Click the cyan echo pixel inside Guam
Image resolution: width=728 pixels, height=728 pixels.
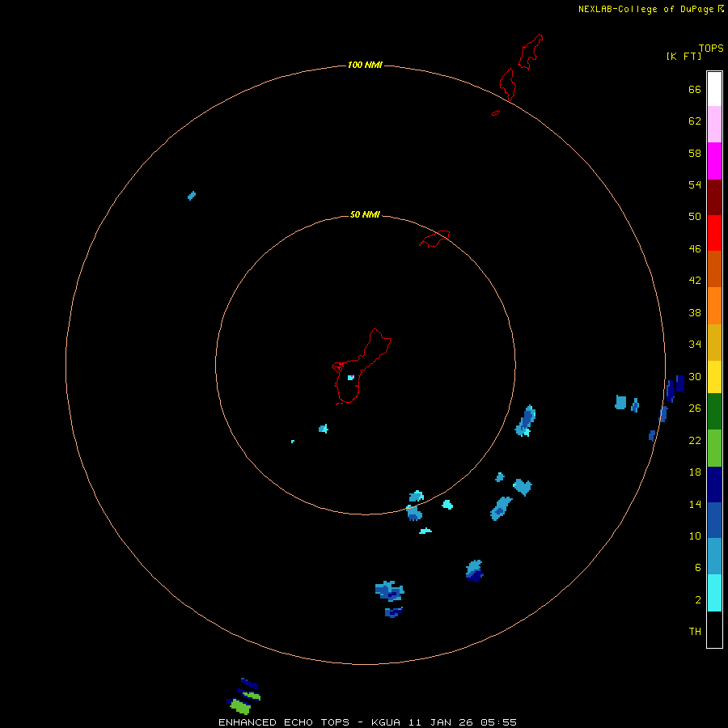(x=350, y=378)
